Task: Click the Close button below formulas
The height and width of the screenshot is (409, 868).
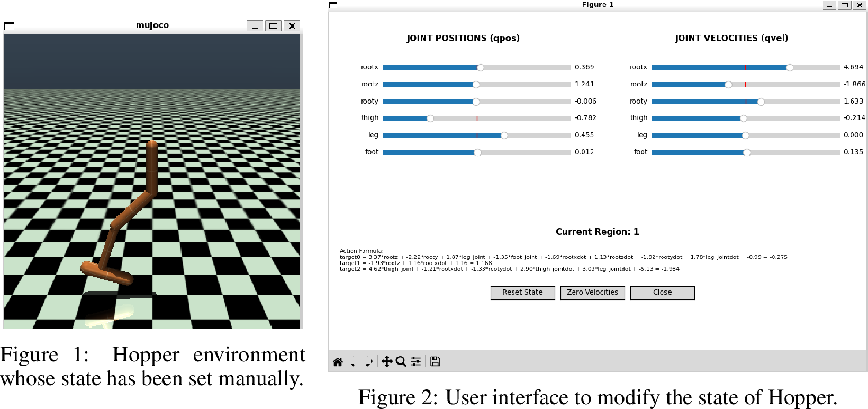Action: [x=662, y=293]
